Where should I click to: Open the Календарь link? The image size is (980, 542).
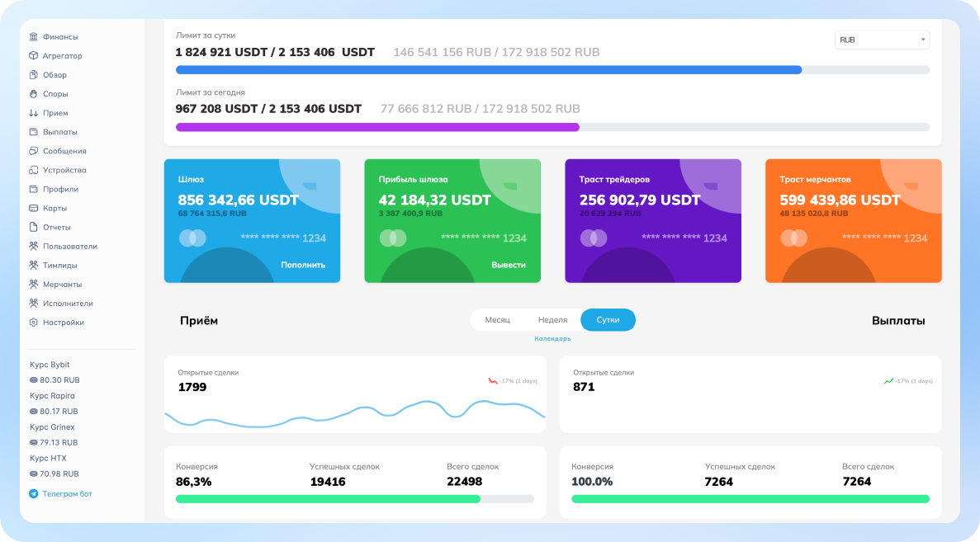(552, 338)
